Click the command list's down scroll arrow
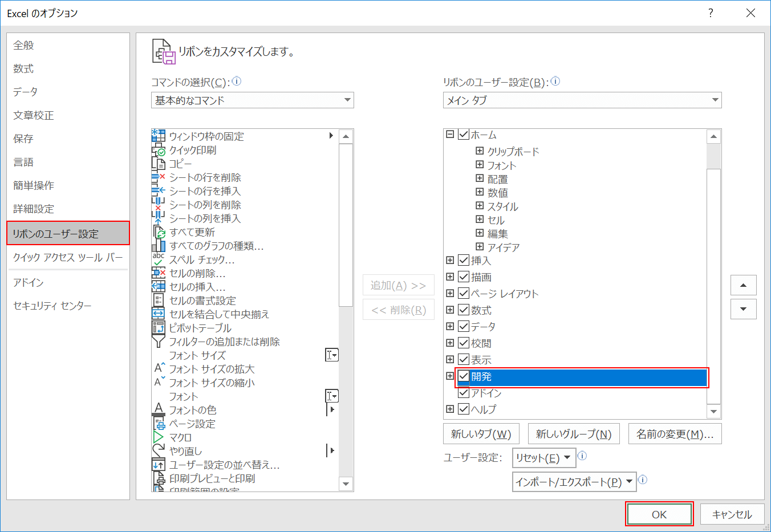The image size is (771, 532). click(346, 484)
